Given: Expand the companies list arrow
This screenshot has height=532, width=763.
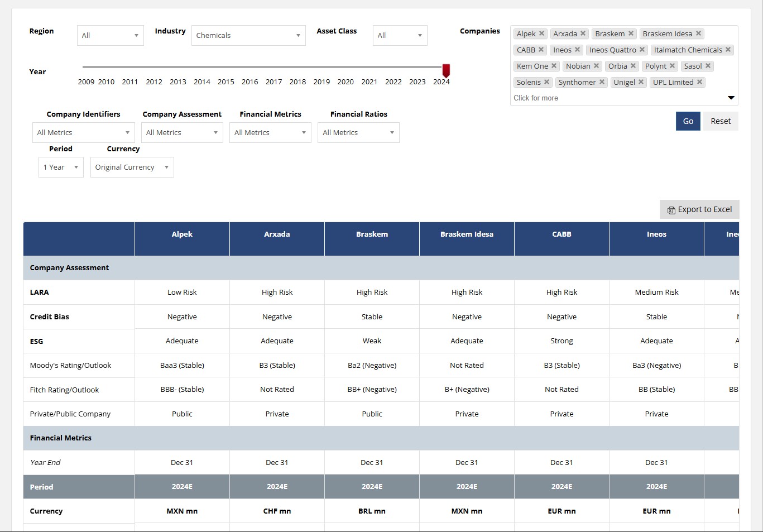Looking at the screenshot, I should (731, 98).
